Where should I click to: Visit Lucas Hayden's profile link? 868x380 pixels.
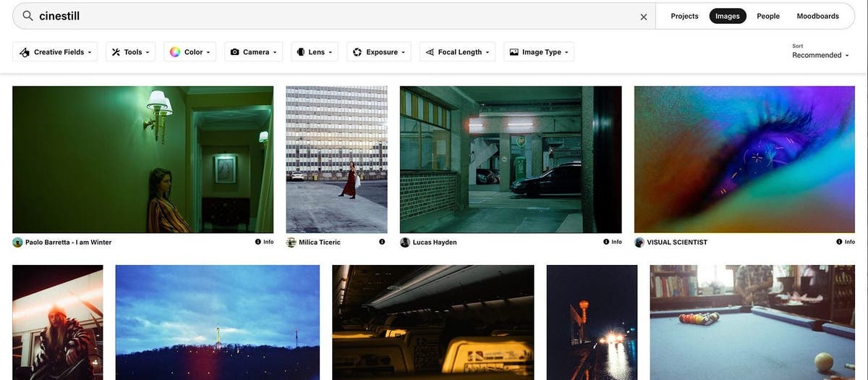(x=435, y=242)
